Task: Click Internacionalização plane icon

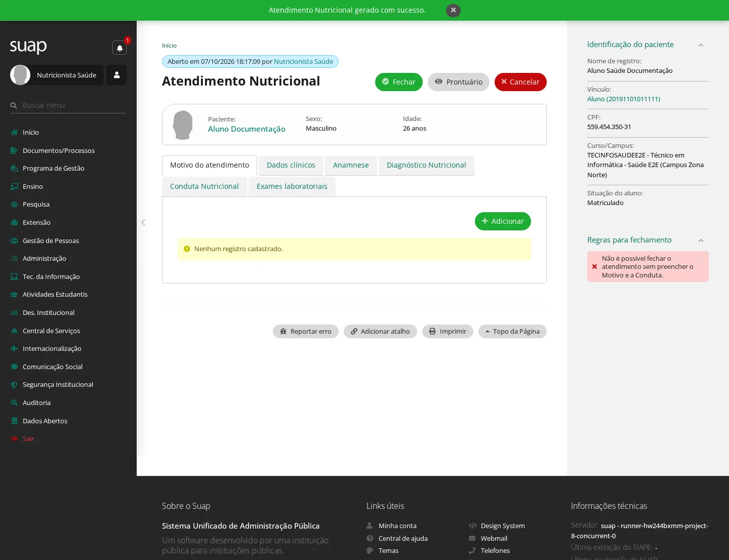Action: point(14,348)
